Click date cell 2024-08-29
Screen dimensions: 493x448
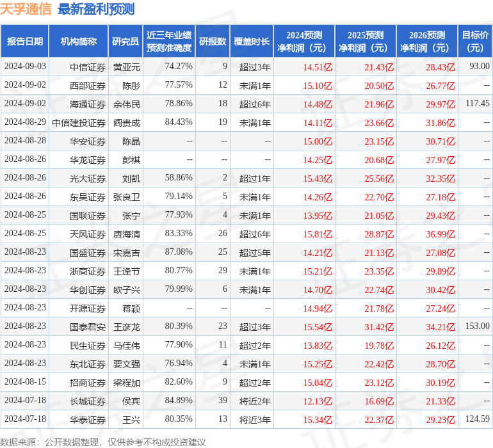coord(25,122)
